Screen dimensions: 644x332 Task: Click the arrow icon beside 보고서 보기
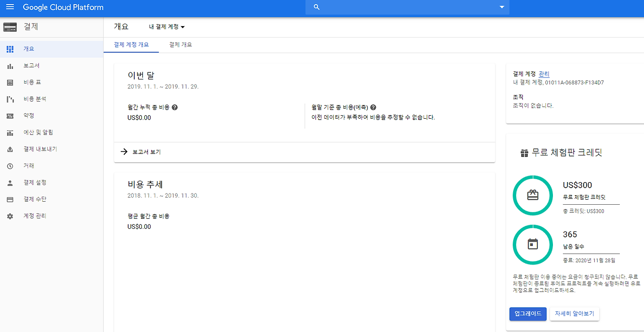[x=124, y=151]
